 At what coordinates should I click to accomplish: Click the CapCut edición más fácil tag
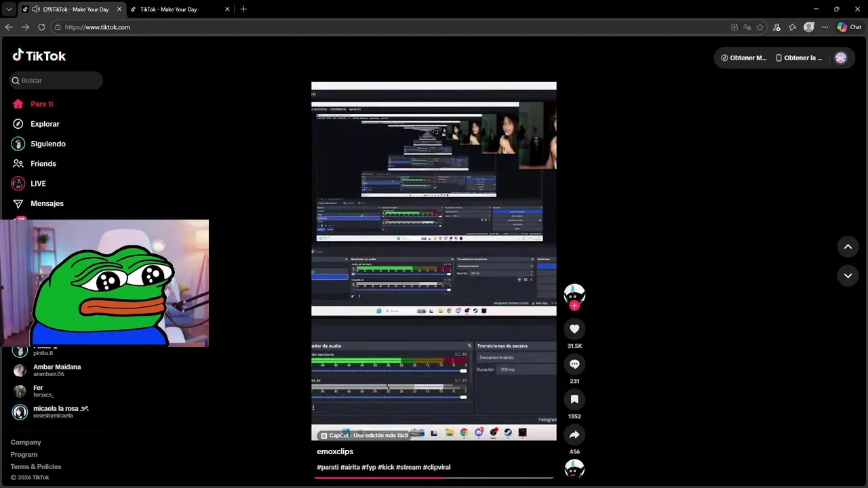point(365,435)
